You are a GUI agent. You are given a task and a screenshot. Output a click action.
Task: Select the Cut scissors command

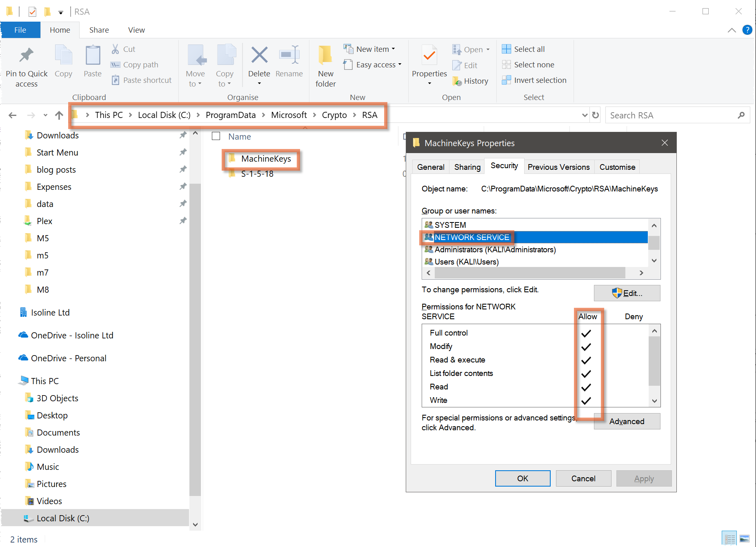pos(123,49)
